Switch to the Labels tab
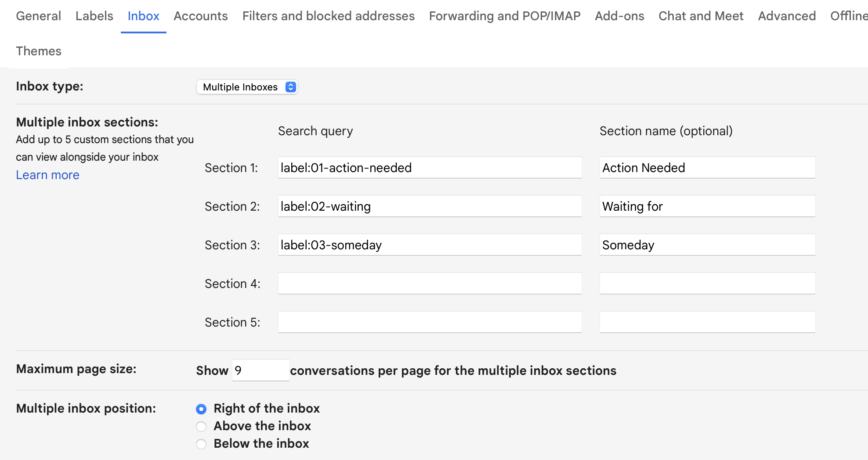 tap(94, 16)
